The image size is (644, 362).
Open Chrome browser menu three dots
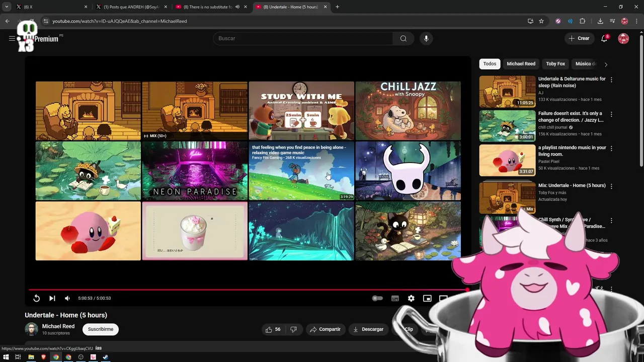click(x=636, y=21)
